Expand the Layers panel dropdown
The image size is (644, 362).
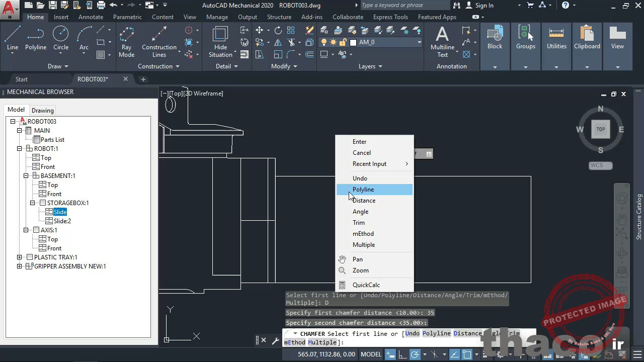tap(370, 66)
